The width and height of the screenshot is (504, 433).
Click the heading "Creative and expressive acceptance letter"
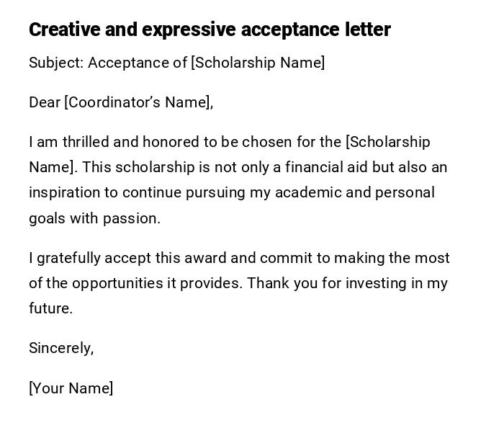pyautogui.click(x=210, y=30)
